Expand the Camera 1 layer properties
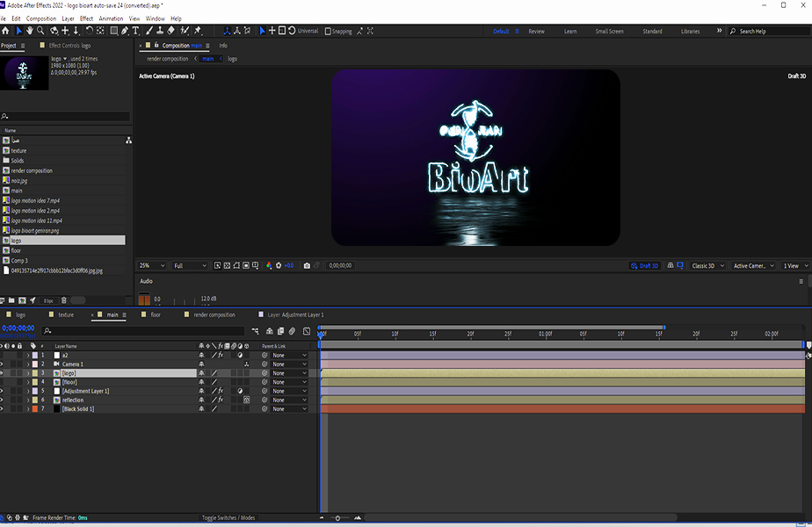 (x=28, y=364)
